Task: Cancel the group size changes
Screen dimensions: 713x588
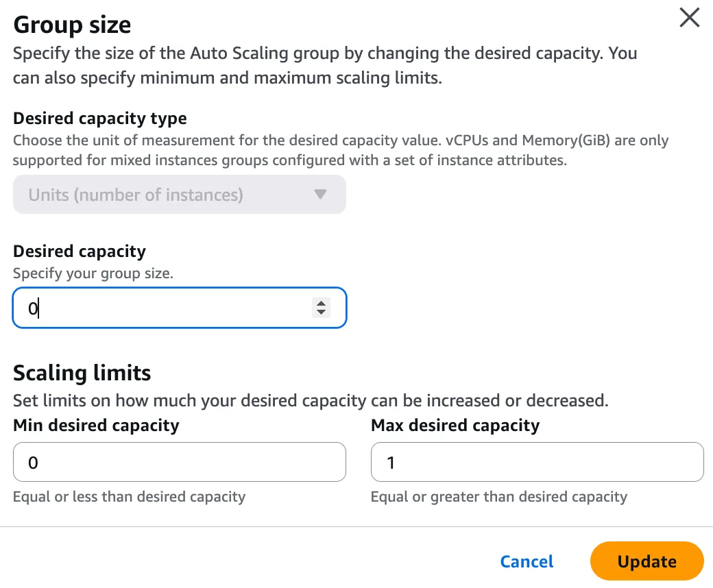Action: pyautogui.click(x=527, y=562)
